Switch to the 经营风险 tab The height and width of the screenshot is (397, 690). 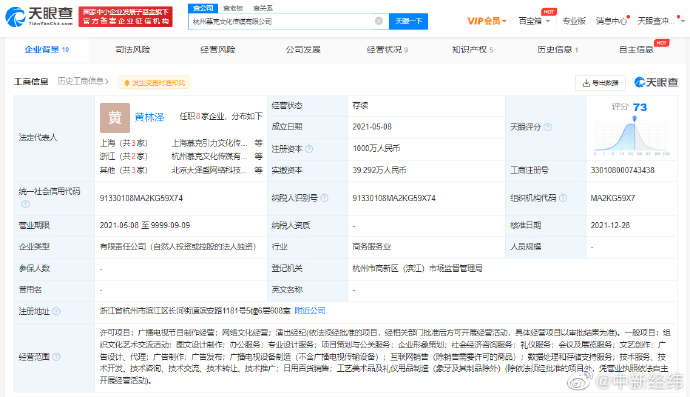218,50
